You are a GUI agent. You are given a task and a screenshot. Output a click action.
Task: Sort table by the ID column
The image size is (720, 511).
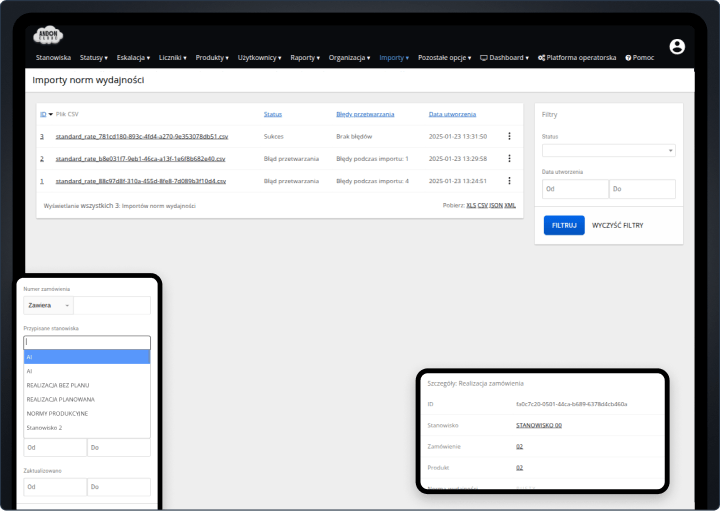43,114
